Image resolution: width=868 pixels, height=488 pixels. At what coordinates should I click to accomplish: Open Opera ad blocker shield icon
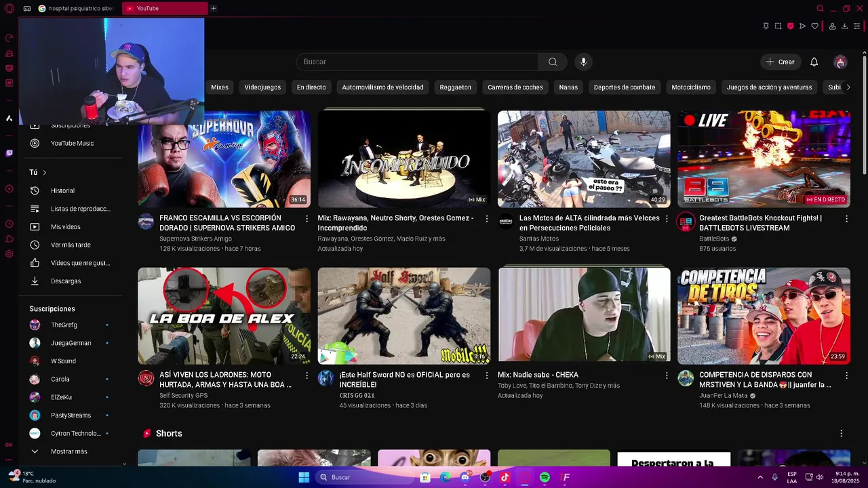[790, 26]
